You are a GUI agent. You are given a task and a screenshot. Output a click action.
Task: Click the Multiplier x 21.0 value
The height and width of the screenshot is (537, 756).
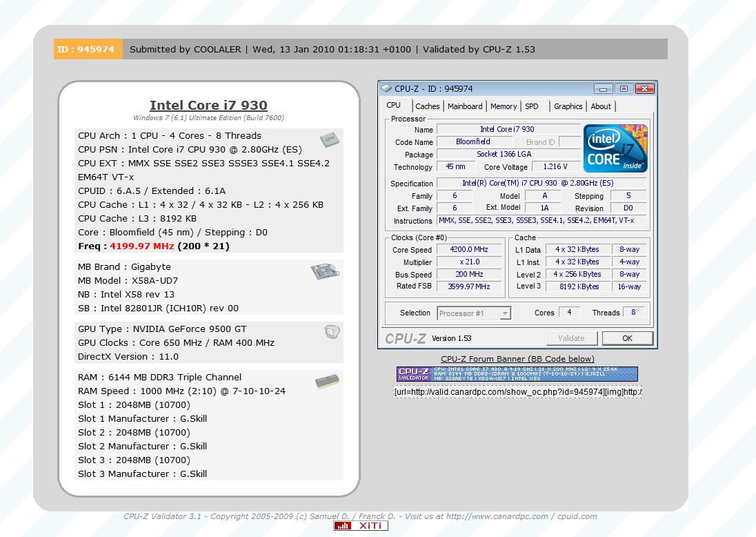468,262
